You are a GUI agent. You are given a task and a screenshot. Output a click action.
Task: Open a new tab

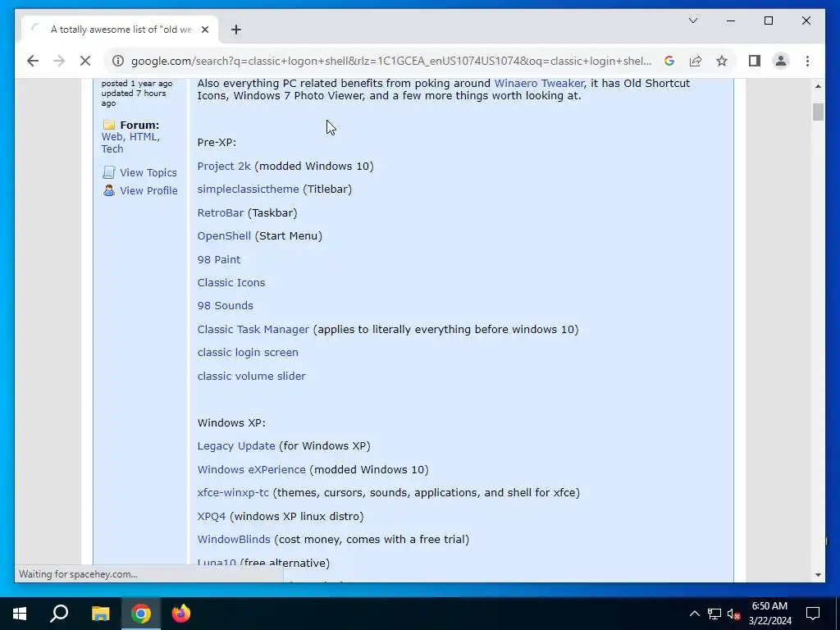(x=236, y=30)
